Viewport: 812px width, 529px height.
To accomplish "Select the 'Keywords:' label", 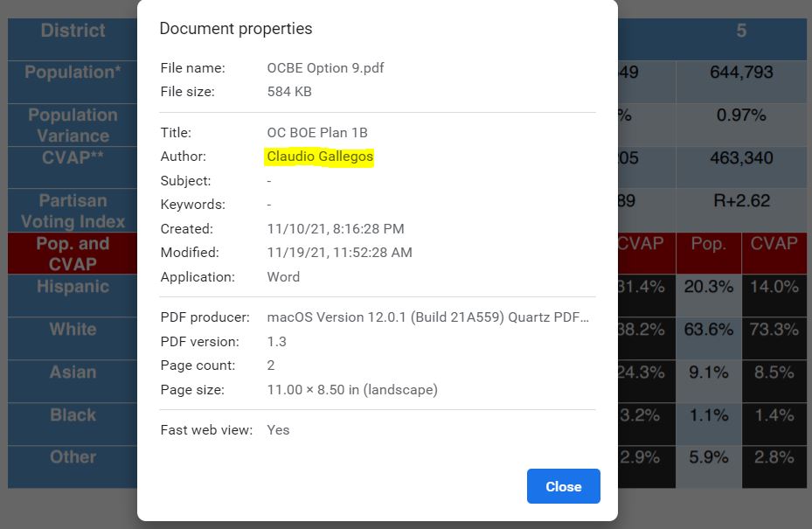I will click(192, 205).
